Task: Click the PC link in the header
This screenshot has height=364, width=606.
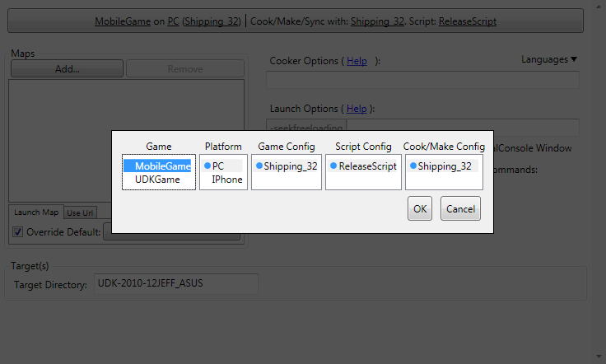Action: click(x=173, y=21)
